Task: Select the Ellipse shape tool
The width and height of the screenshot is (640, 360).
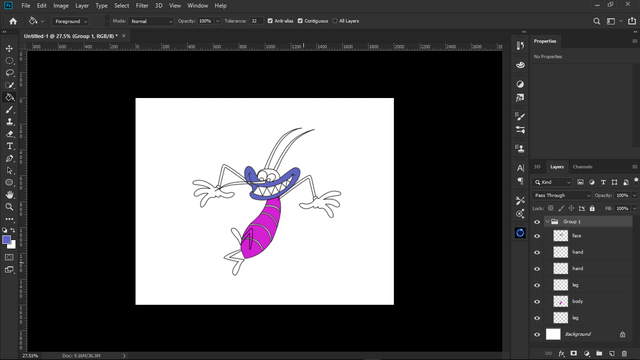Action: point(9,182)
